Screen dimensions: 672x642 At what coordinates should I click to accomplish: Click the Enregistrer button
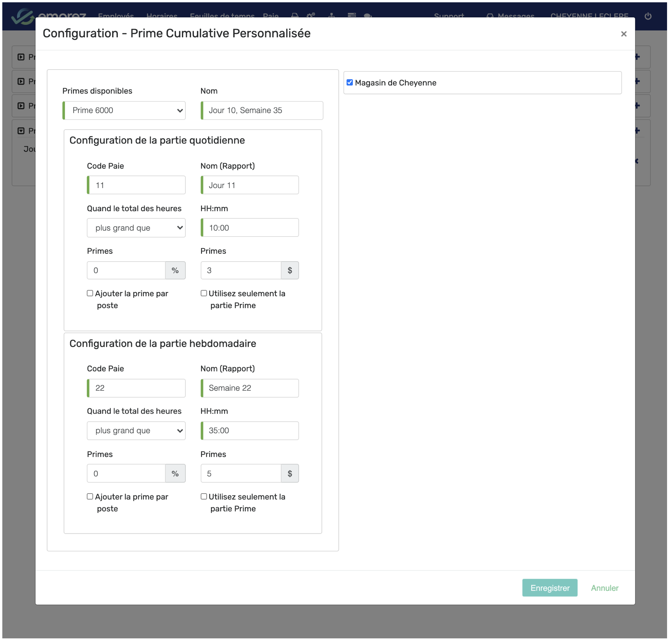(550, 588)
